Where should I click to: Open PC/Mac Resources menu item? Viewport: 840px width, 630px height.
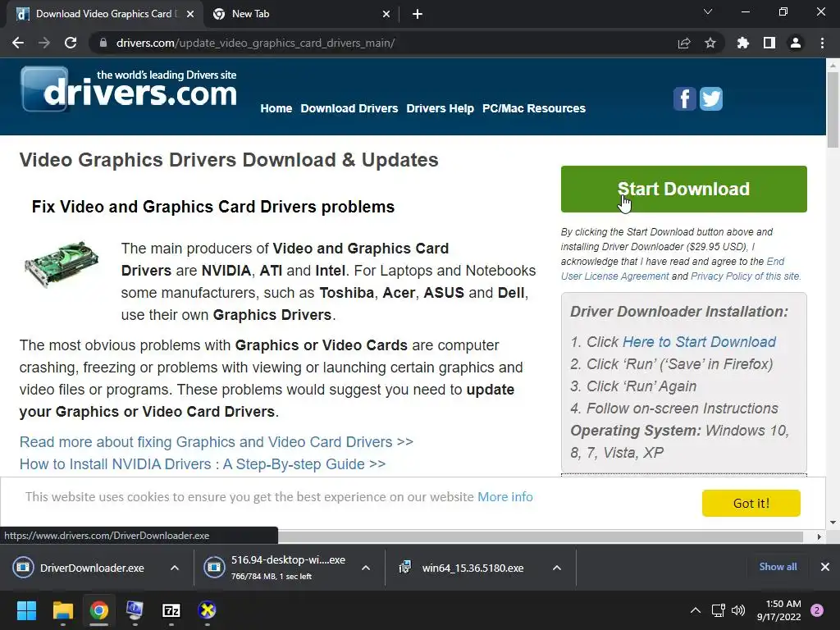coord(533,108)
